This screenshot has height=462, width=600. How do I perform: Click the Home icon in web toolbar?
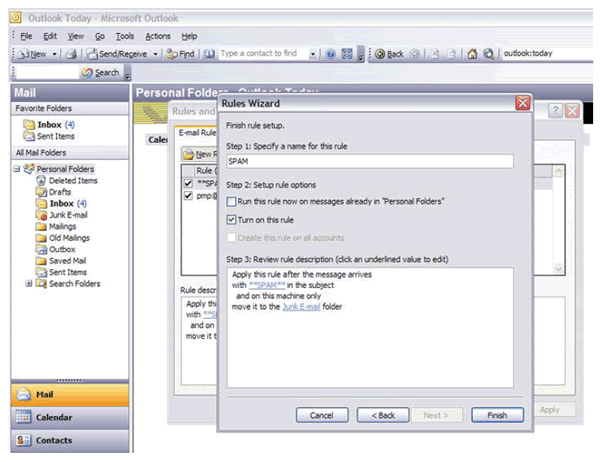(472, 54)
